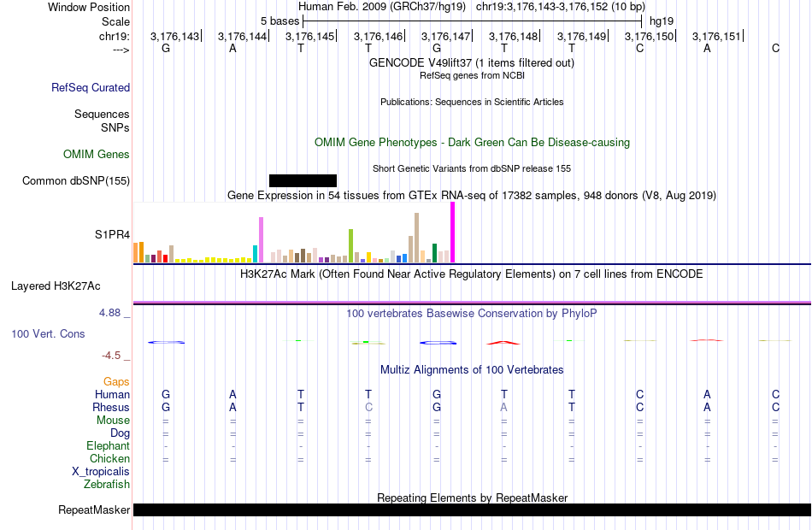Select the Elephant species row label
This screenshot has width=812, height=530.
(x=109, y=446)
